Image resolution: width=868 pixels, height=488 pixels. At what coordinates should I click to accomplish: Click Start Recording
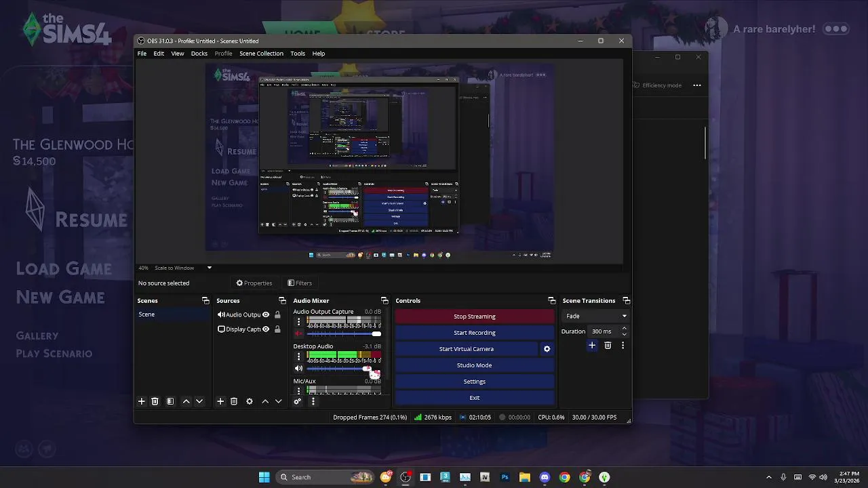475,333
